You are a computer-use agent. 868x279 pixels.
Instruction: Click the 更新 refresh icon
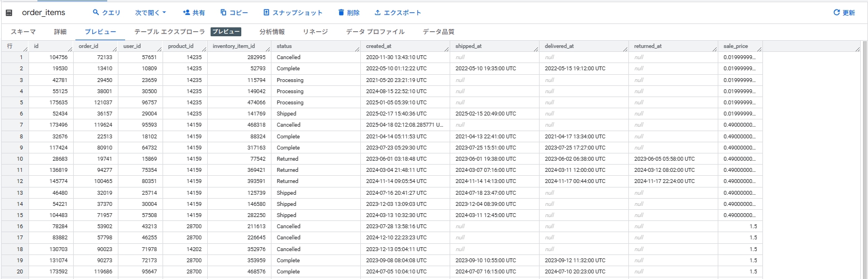click(x=836, y=13)
